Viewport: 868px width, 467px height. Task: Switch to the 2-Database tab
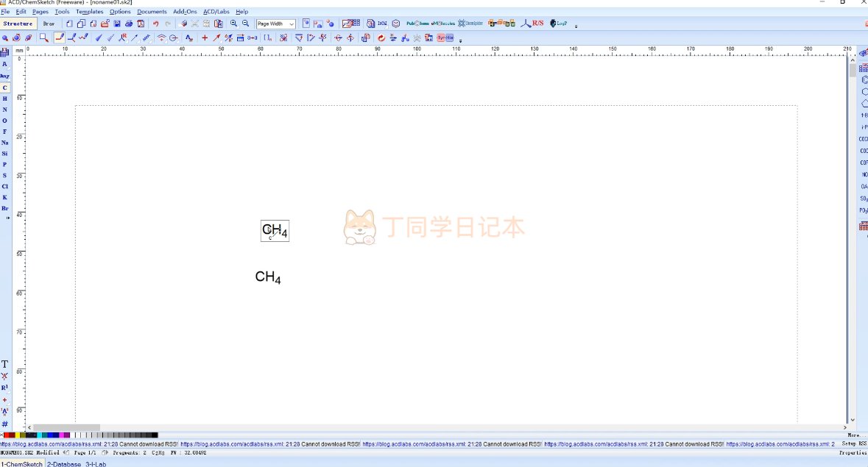click(64, 464)
